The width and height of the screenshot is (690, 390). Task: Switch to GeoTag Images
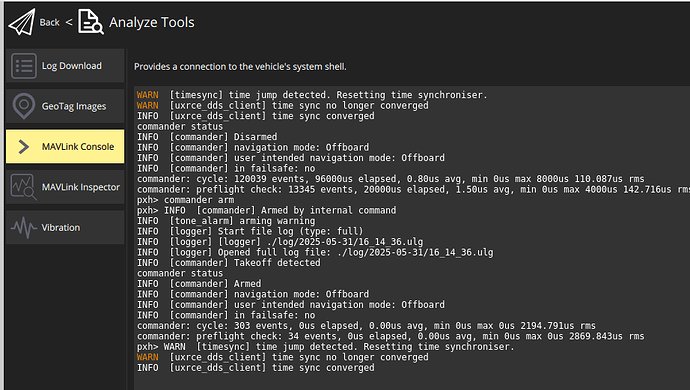point(65,106)
